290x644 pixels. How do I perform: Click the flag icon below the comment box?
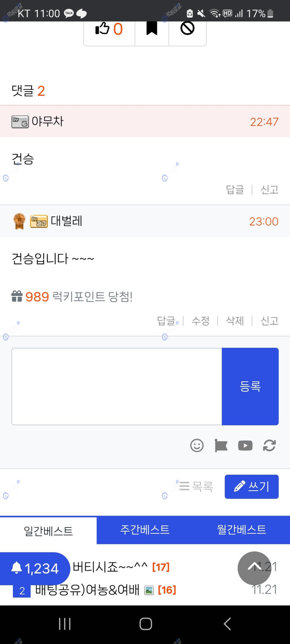point(221,445)
